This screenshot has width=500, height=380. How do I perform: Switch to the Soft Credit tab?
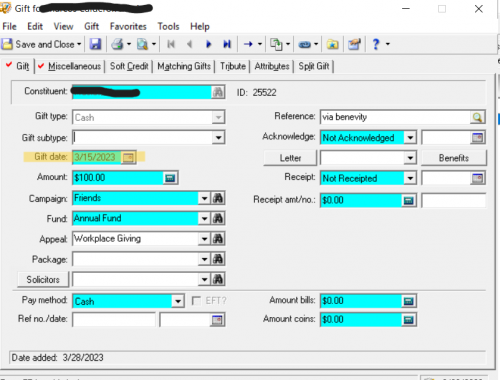point(129,66)
